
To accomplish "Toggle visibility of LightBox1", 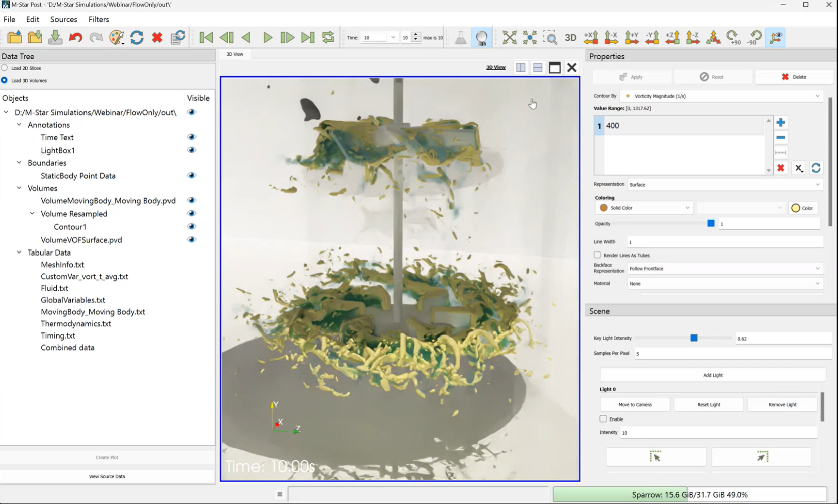I will (x=192, y=150).
